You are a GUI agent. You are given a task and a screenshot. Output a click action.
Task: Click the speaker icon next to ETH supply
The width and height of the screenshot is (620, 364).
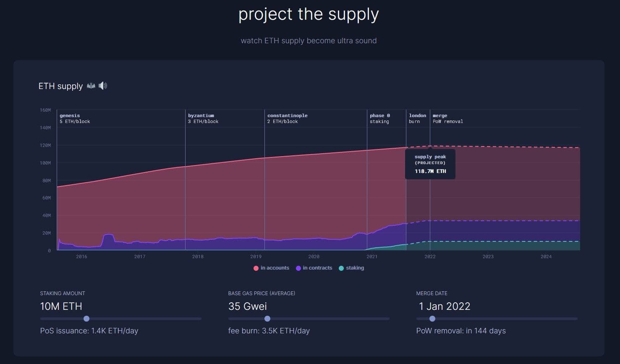click(x=103, y=86)
